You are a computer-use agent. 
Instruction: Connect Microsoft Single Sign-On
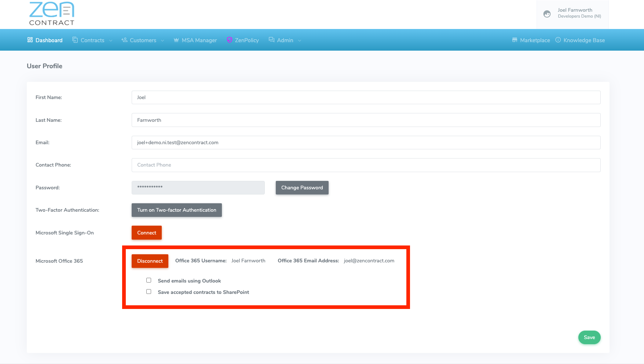(x=146, y=233)
